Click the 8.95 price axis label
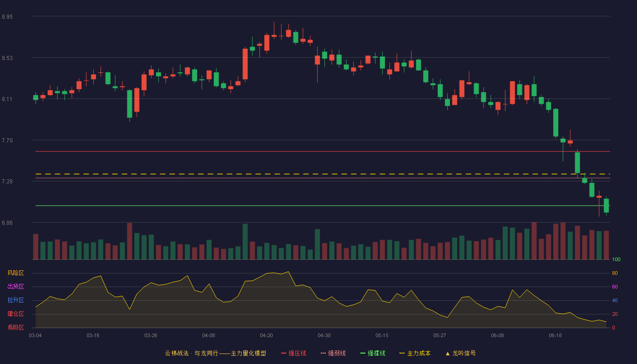 (x=7, y=17)
